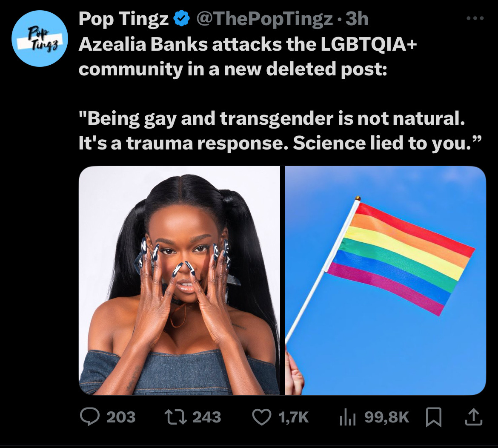Click the blue verified badge
498x448 pixels.
tap(181, 18)
